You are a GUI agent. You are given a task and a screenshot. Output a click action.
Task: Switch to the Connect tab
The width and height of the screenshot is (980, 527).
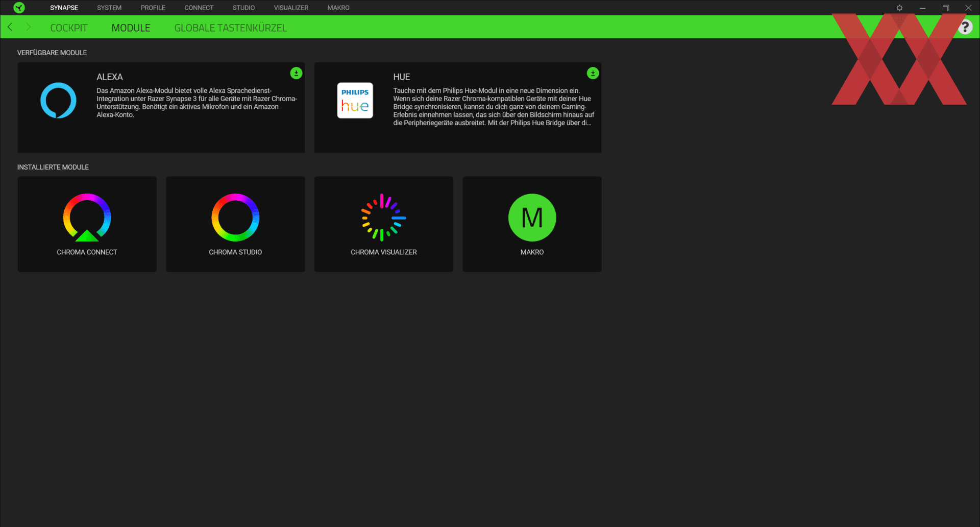click(199, 8)
